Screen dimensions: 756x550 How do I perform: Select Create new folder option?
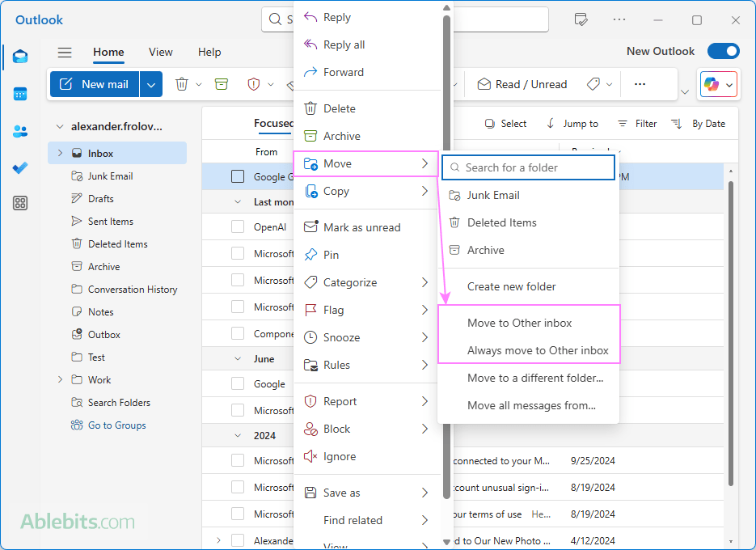coord(529,286)
